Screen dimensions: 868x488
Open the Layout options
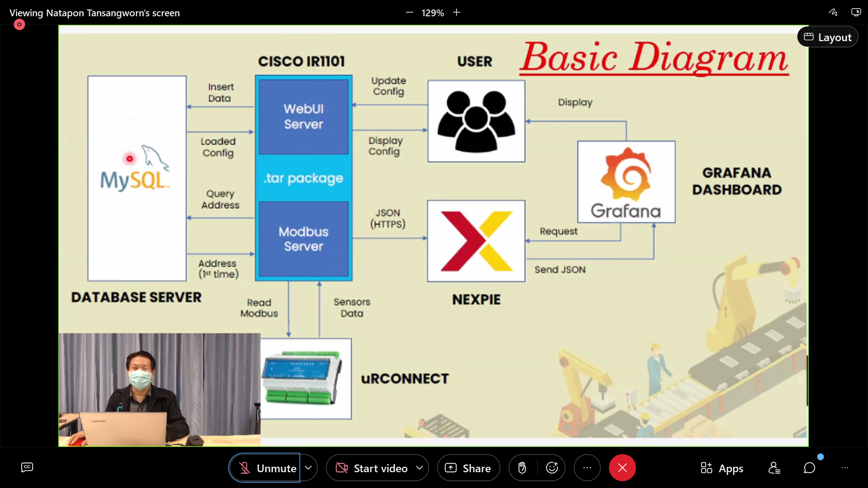pos(828,37)
